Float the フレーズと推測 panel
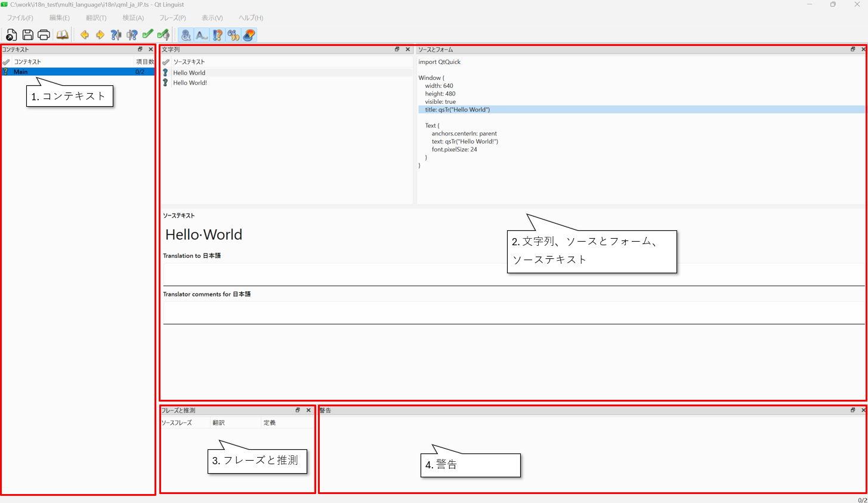 pyautogui.click(x=298, y=410)
